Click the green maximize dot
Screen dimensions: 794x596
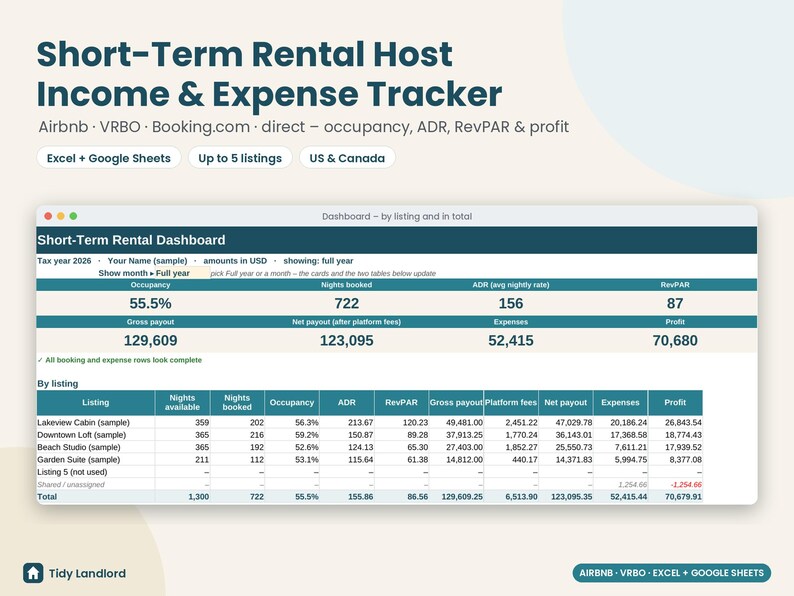73,216
